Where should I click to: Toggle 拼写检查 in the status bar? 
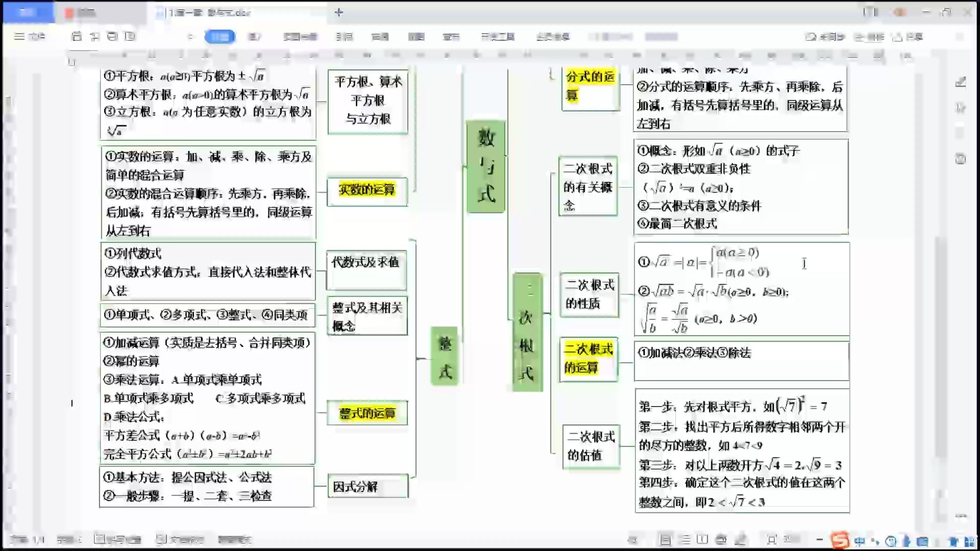[x=118, y=539]
